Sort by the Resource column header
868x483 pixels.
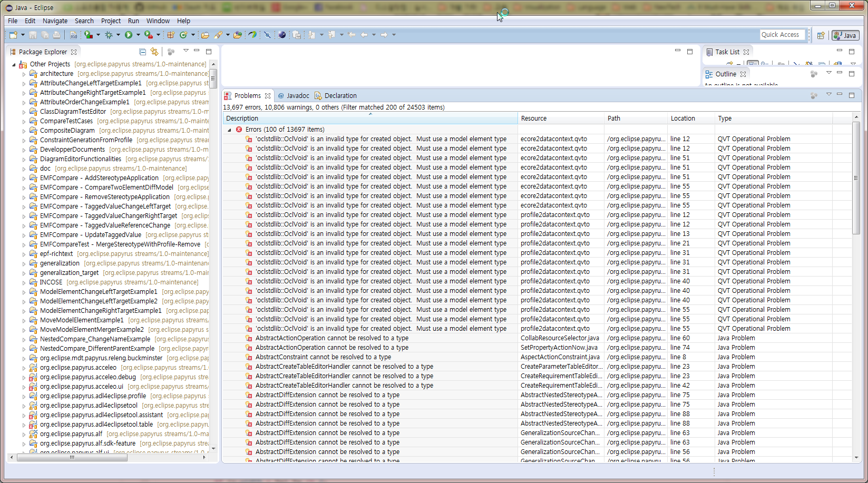561,119
